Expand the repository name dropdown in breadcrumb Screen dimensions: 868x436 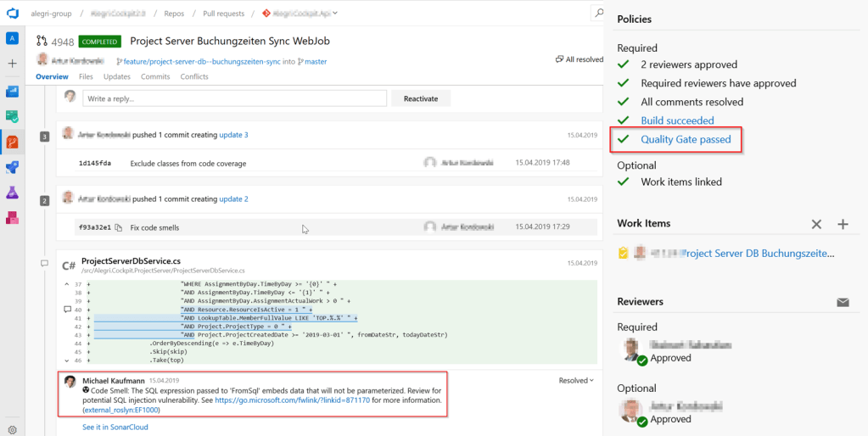[336, 14]
